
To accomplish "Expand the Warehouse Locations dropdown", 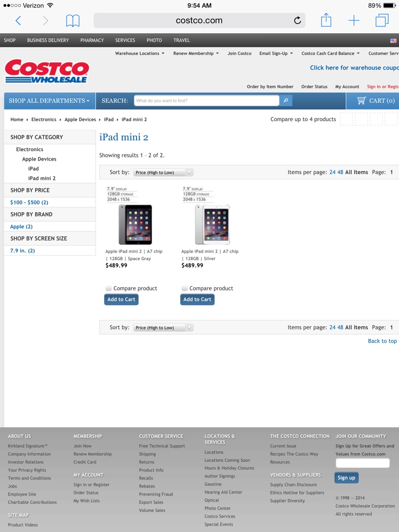I will (x=140, y=54).
